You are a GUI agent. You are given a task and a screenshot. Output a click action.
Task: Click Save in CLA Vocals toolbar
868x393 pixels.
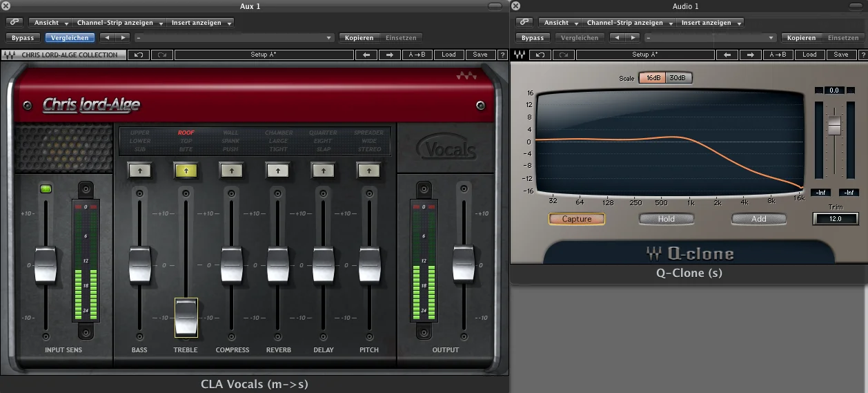pyautogui.click(x=480, y=55)
